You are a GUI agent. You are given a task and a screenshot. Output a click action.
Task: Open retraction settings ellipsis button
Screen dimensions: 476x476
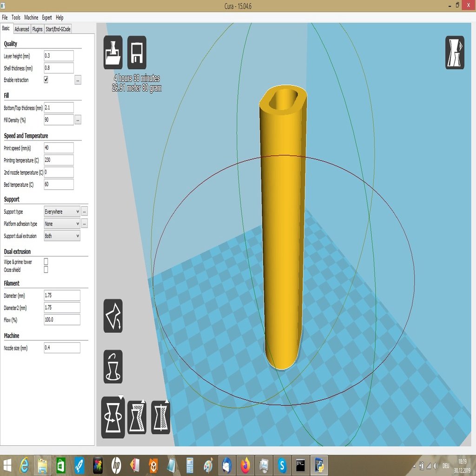78,80
